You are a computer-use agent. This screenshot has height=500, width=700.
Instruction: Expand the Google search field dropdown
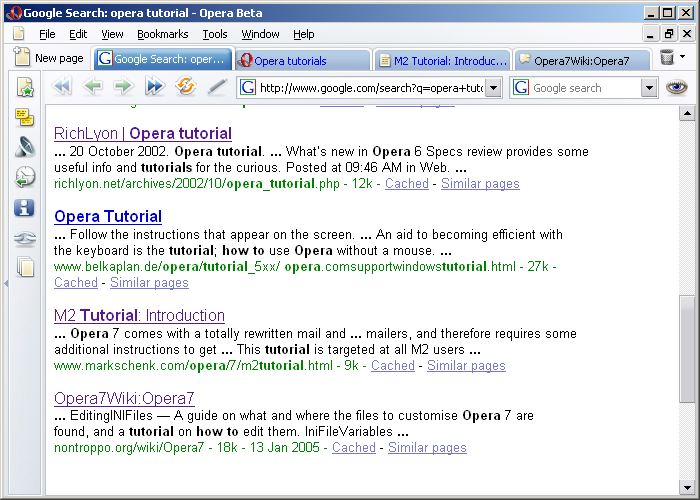click(x=650, y=88)
